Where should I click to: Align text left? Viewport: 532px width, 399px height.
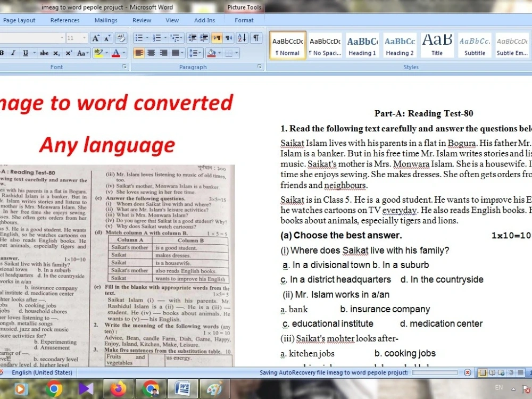(139, 53)
